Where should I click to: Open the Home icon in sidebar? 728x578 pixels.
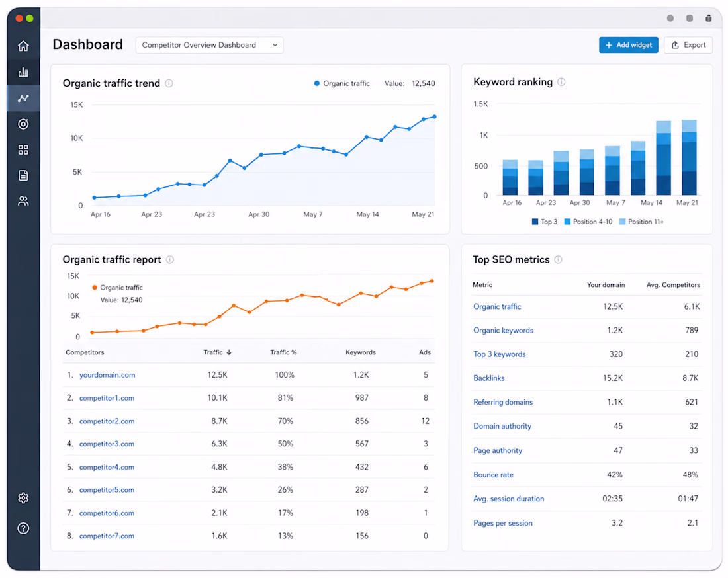[23, 46]
